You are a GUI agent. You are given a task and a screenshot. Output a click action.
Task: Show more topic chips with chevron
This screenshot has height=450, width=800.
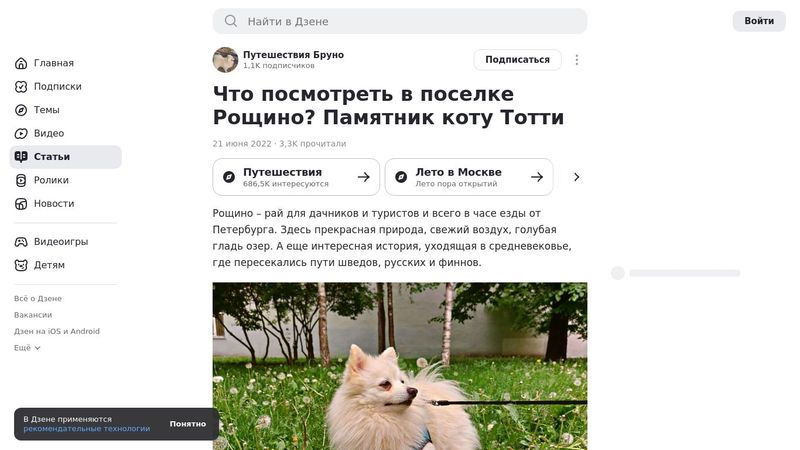click(x=577, y=177)
